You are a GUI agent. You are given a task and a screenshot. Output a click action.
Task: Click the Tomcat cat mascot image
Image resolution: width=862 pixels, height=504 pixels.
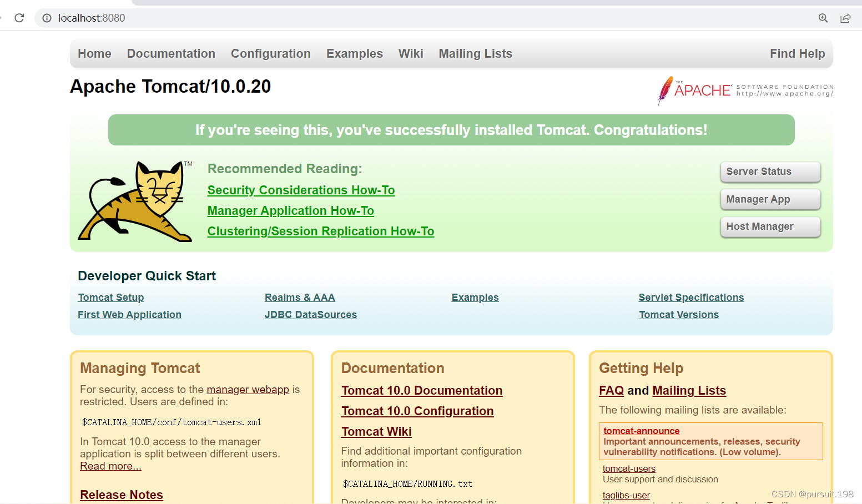coord(135,201)
